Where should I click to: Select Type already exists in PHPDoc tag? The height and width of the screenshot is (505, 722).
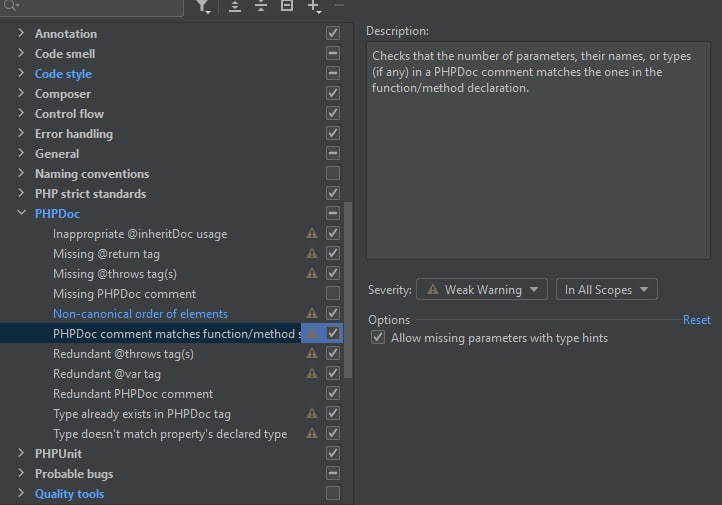point(142,414)
